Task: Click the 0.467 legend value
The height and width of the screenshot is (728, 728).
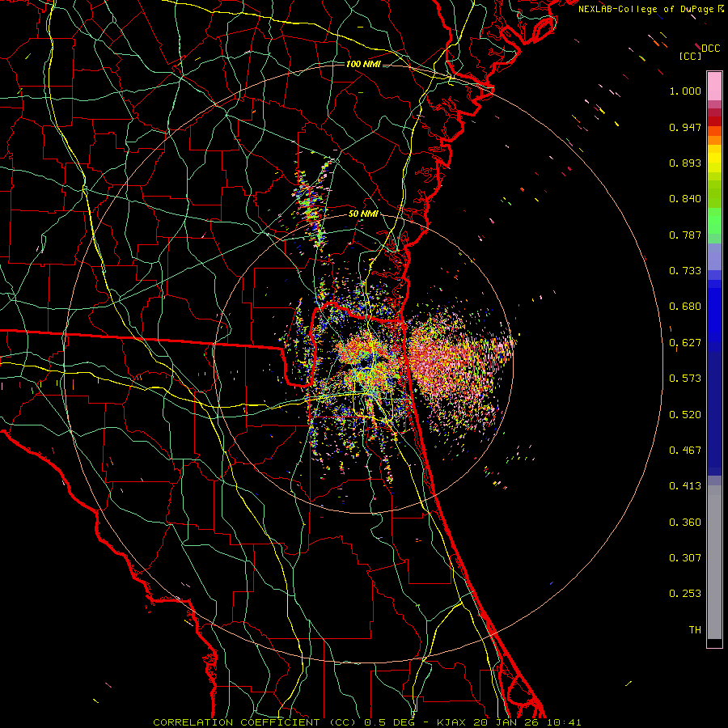Action: pyautogui.click(x=685, y=451)
